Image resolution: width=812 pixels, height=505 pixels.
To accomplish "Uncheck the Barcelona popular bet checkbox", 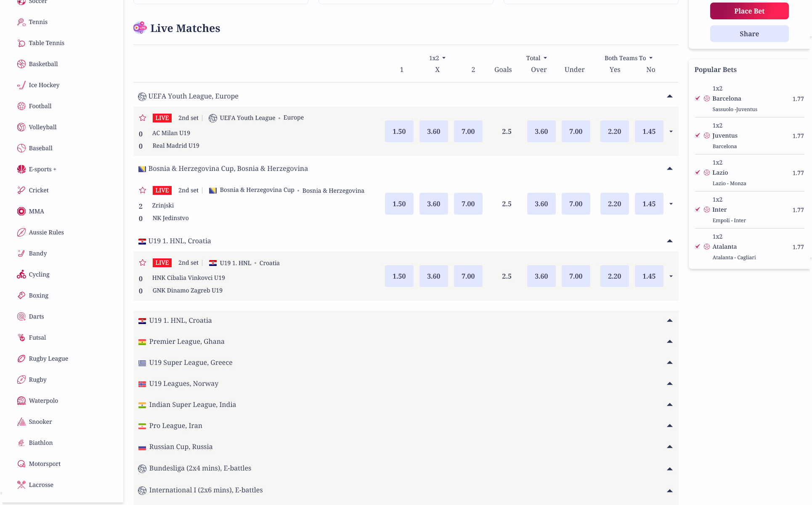I will [698, 98].
